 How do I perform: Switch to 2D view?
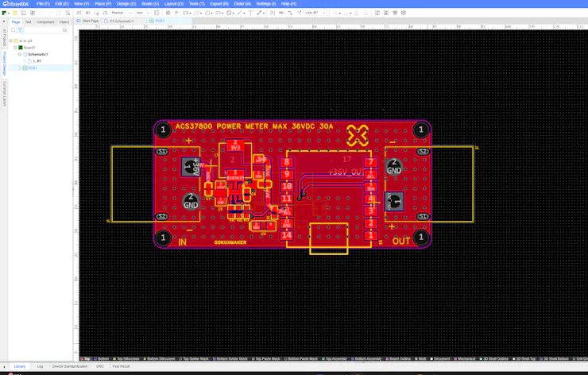click(x=79, y=13)
